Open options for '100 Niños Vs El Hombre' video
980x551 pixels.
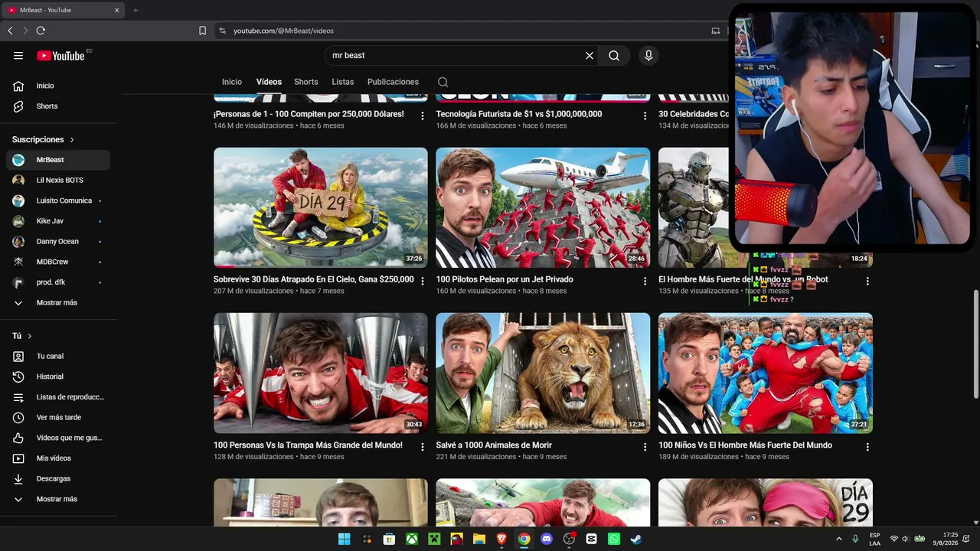(x=867, y=447)
